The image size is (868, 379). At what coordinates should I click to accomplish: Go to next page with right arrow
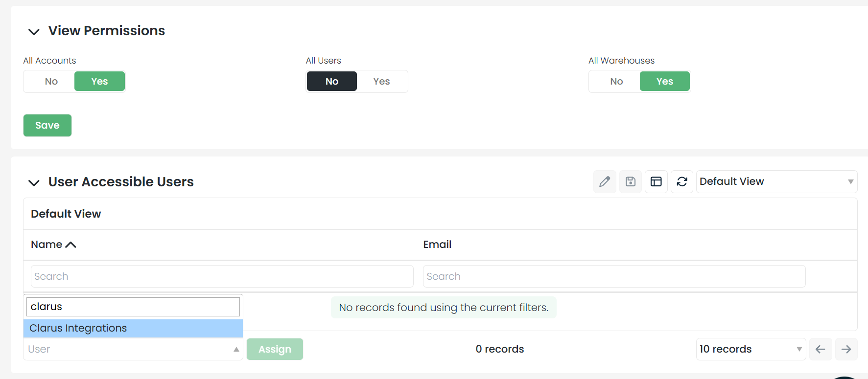click(846, 349)
